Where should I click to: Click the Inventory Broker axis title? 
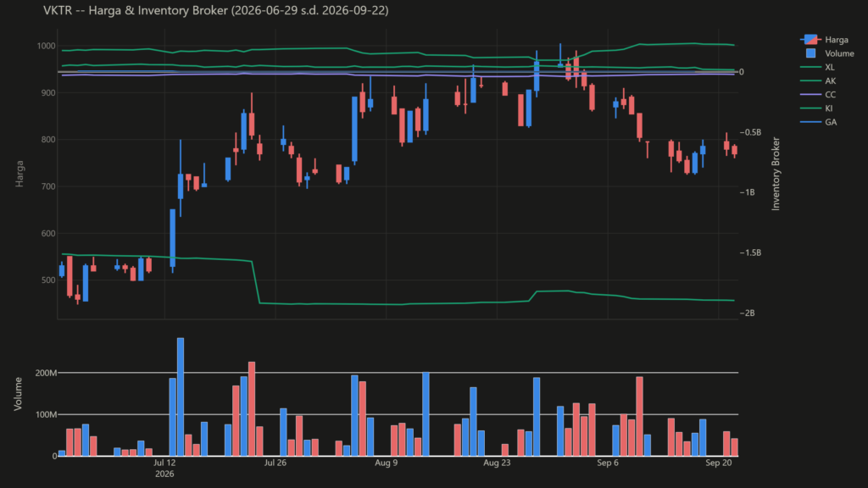776,174
